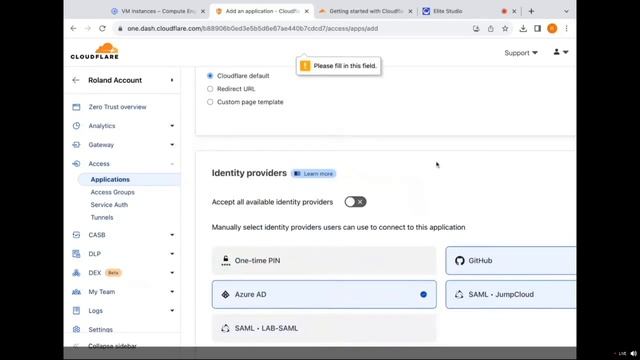
Task: Reload the current page
Action: click(x=102, y=29)
